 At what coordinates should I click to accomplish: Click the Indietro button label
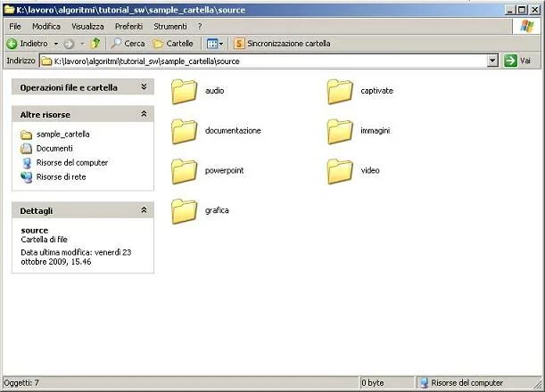coord(34,44)
